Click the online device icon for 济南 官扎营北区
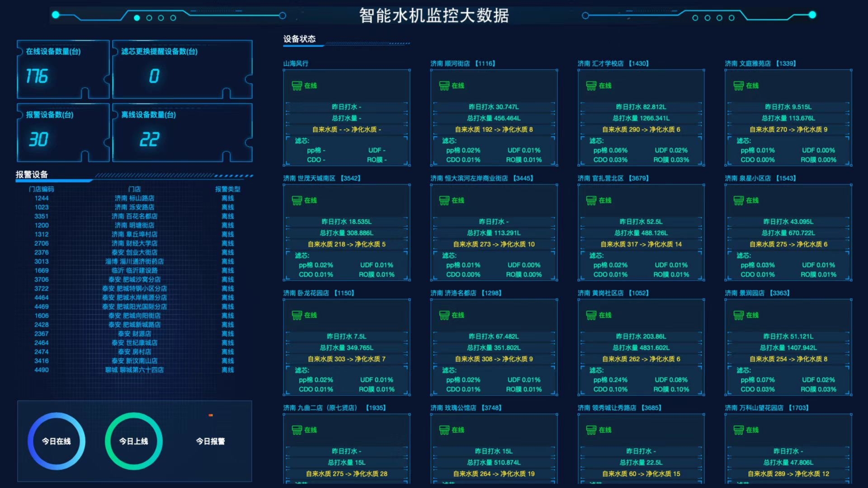 (591, 201)
